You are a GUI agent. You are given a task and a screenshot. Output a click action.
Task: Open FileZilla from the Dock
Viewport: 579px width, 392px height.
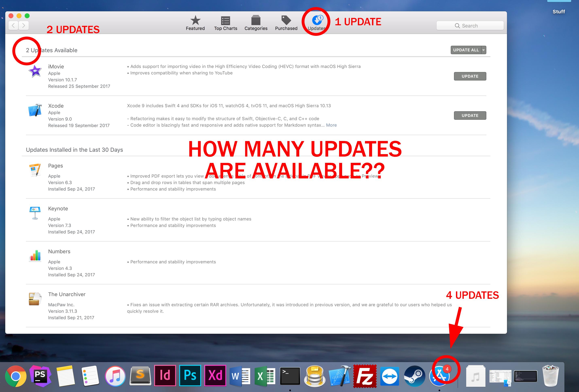tap(365, 376)
